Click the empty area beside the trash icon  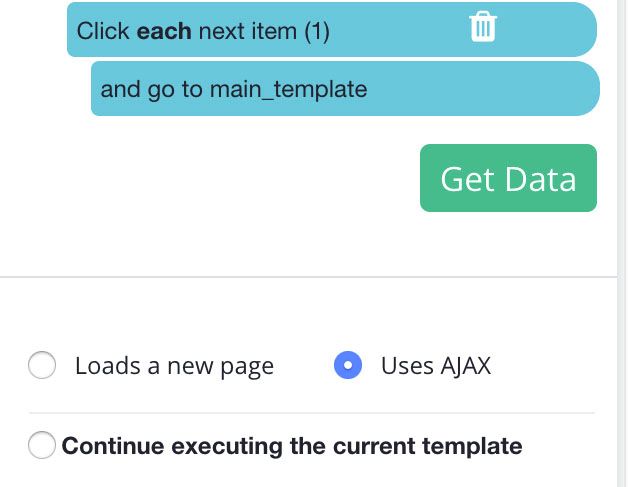547,29
